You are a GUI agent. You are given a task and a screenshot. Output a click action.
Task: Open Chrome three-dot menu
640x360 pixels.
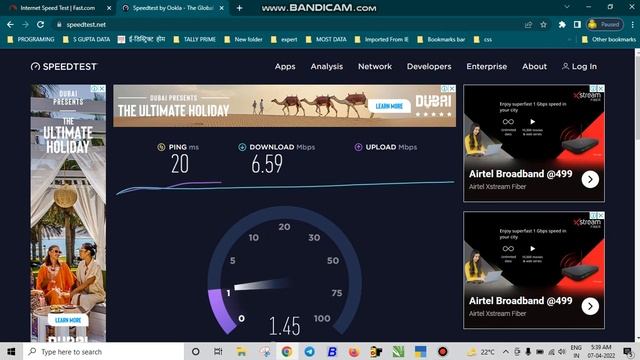(632, 24)
